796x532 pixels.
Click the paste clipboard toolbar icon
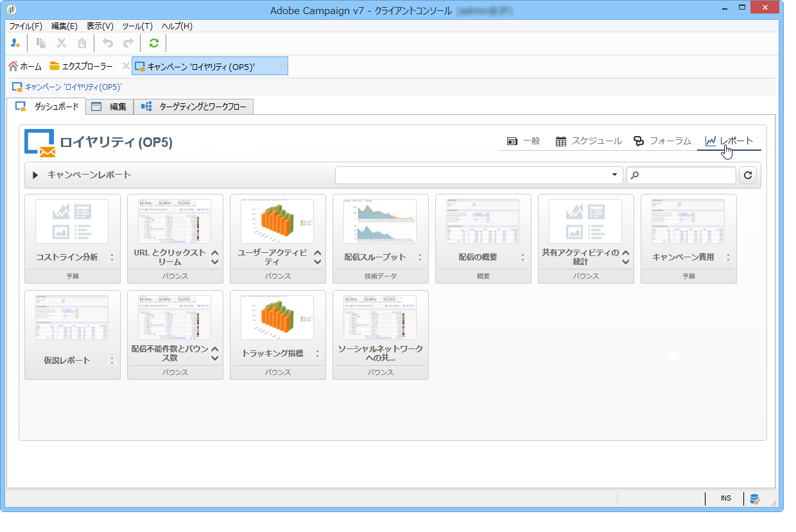(x=82, y=43)
